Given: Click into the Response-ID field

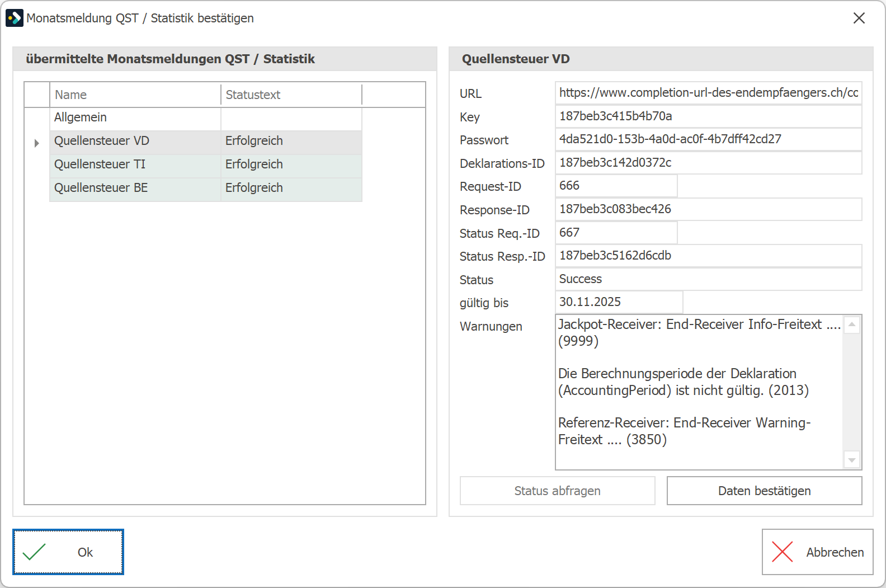Looking at the screenshot, I should coord(709,209).
